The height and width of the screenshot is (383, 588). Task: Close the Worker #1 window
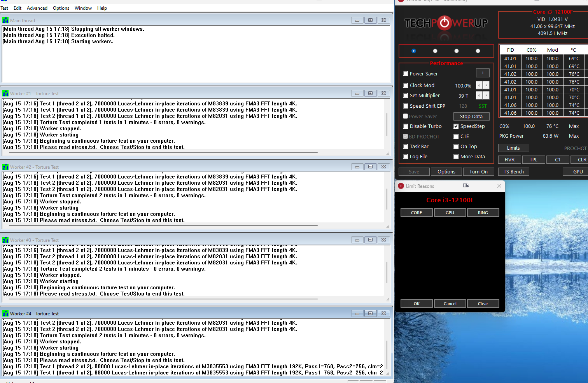click(x=383, y=93)
